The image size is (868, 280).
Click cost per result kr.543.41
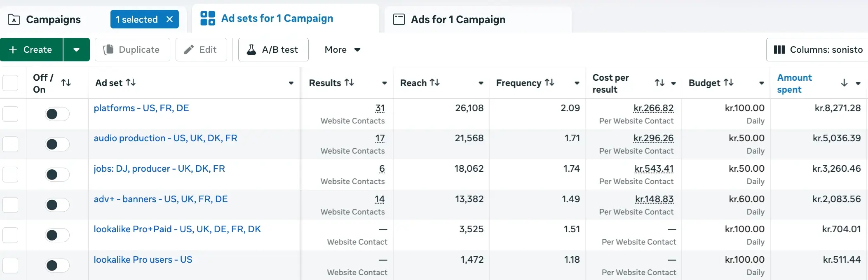654,169
